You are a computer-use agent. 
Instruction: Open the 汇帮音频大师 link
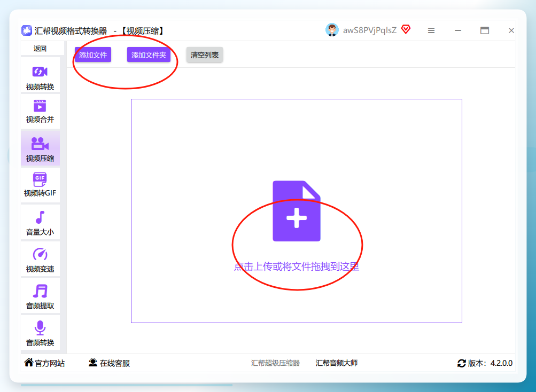point(336,363)
